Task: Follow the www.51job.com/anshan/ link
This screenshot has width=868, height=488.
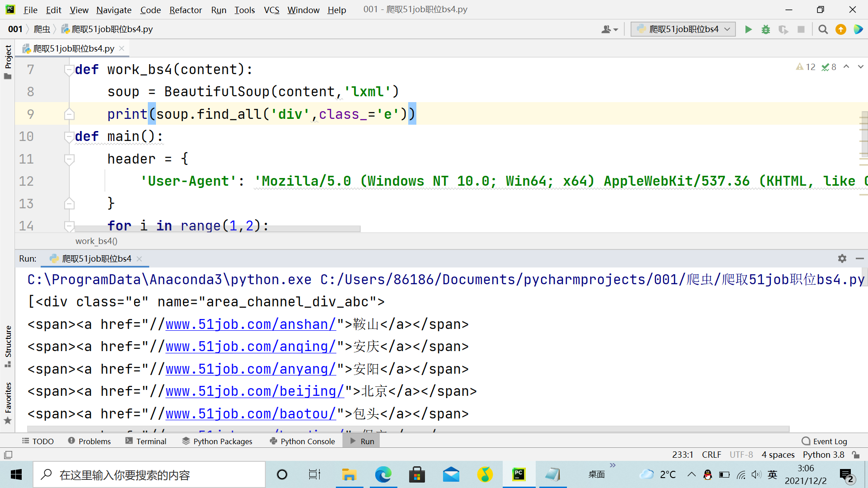Action: pos(251,324)
